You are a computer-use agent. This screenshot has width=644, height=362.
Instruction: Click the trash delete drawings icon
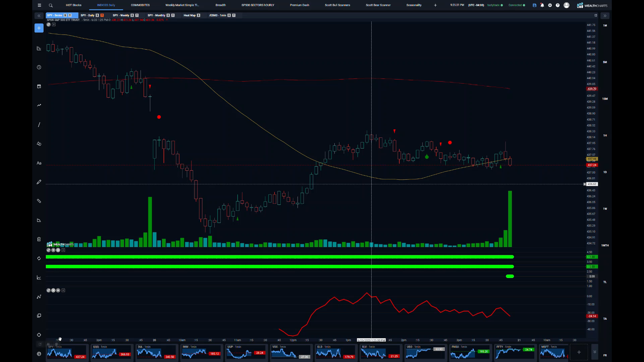(39, 239)
